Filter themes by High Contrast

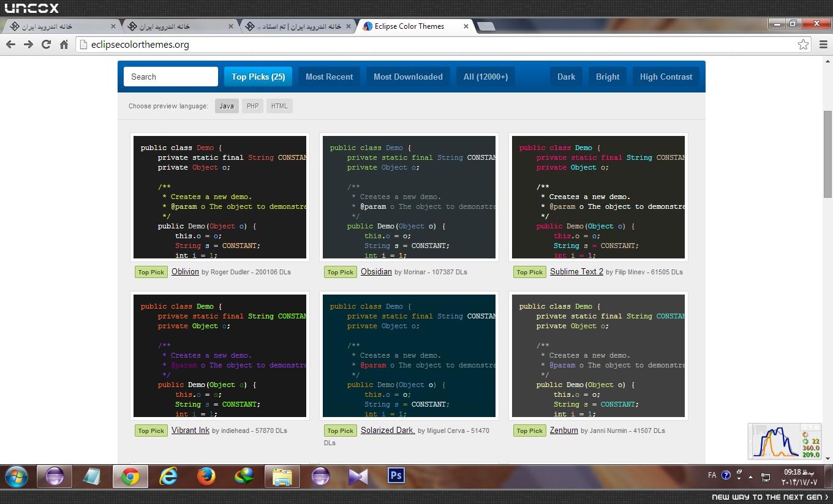[666, 77]
